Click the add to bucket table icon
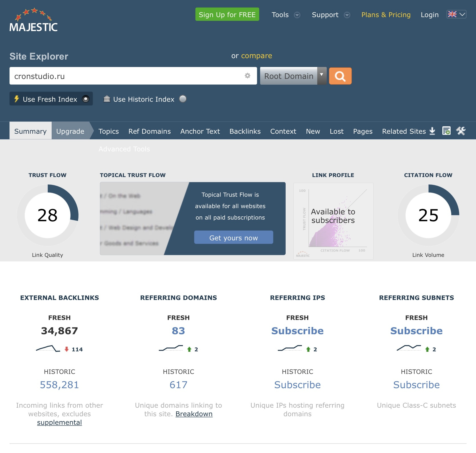This screenshot has height=453, width=476. [446, 131]
